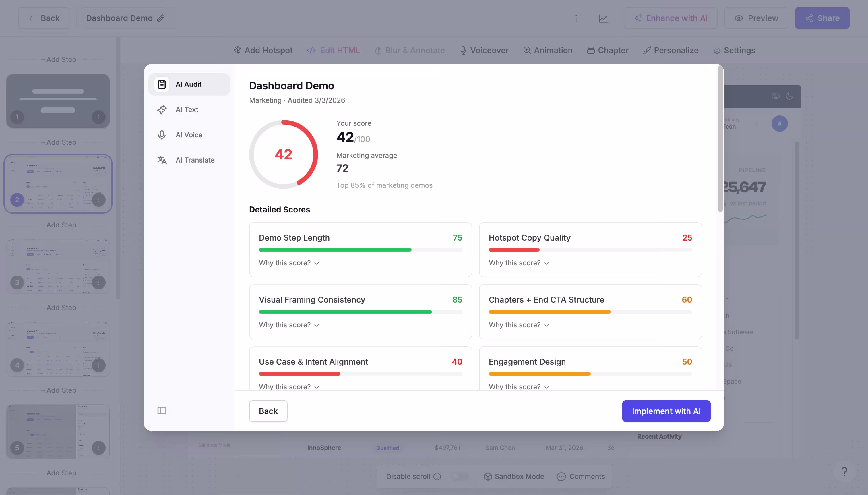868x495 pixels.
Task: Select the Add Hotspot tool
Action: [263, 50]
